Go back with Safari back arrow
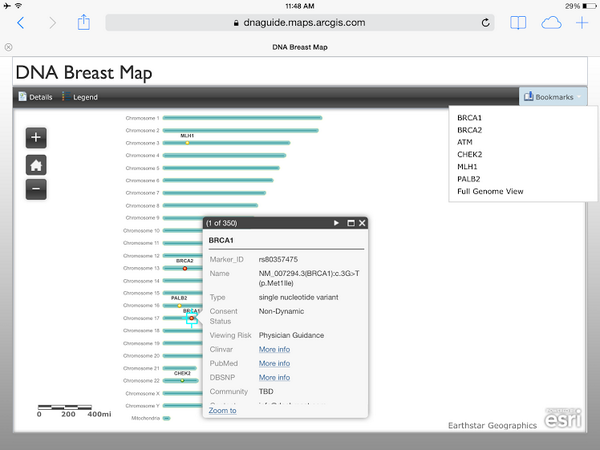The height and width of the screenshot is (450, 600). [x=21, y=23]
